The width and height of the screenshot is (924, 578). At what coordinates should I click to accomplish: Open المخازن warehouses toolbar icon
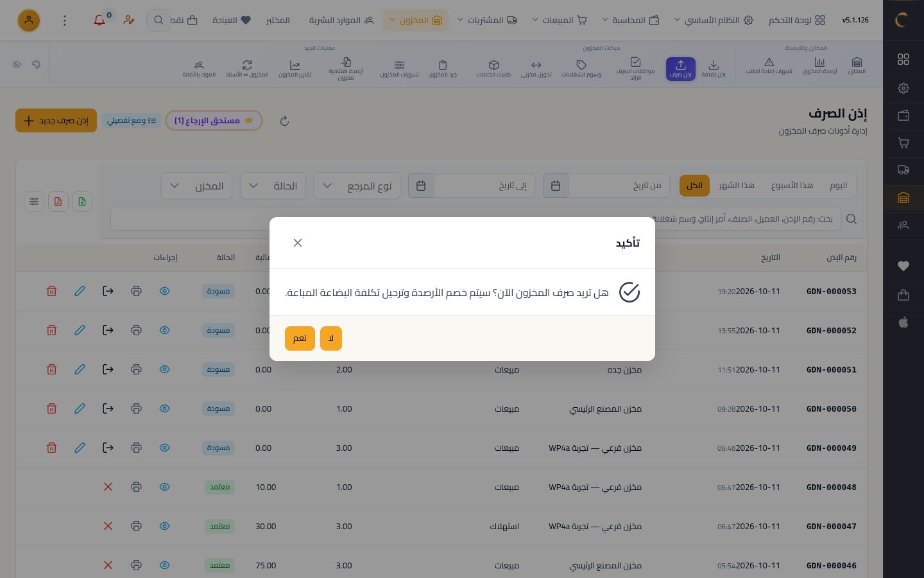pos(857,66)
